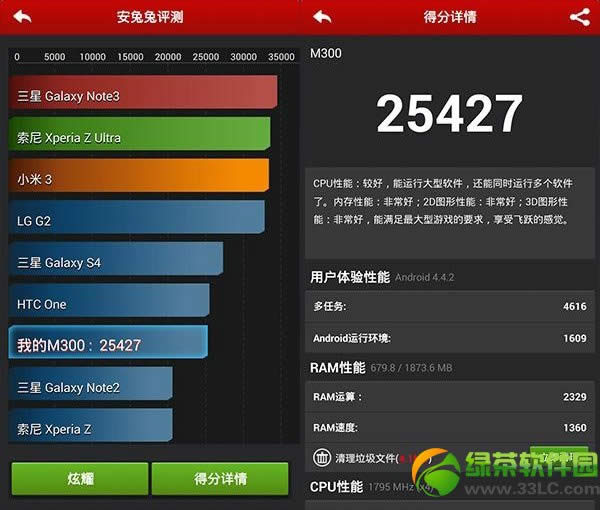Select the 三星 Galaxy Note3 bar
This screenshot has width=600, height=510.
[x=143, y=93]
